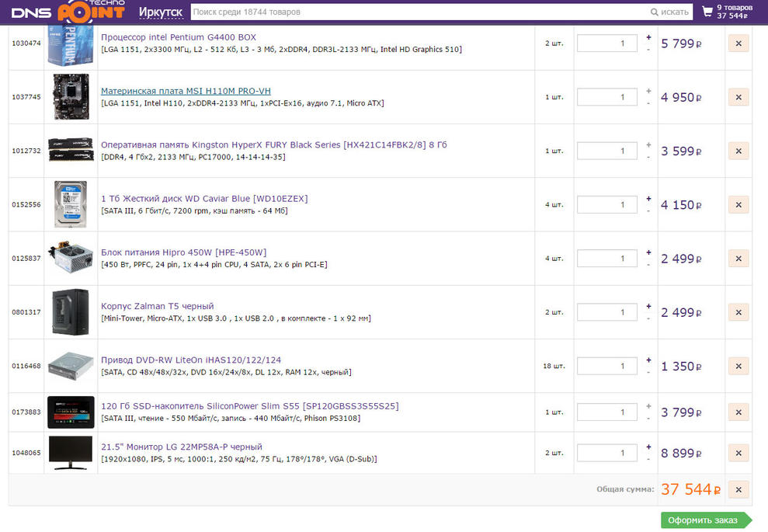Remove MSI H110M PRO-VH motherboard from cart
This screenshot has width=768, height=532.
(x=738, y=98)
